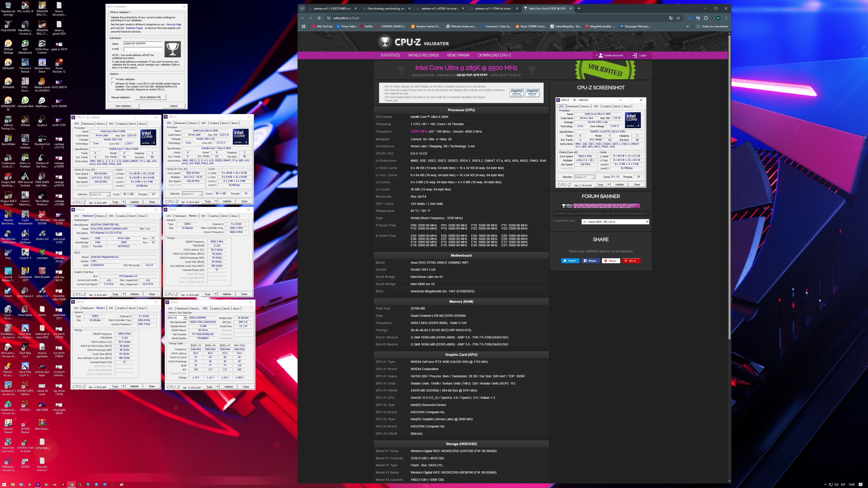The image size is (868, 488).
Task: Open the MSI Afterburner desktop icon
Action: tap(25, 46)
